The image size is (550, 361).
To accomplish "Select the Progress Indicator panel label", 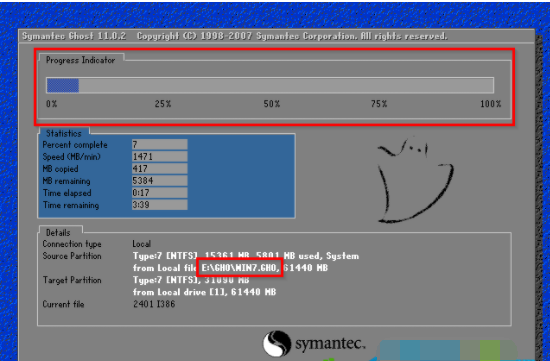I will point(80,60).
